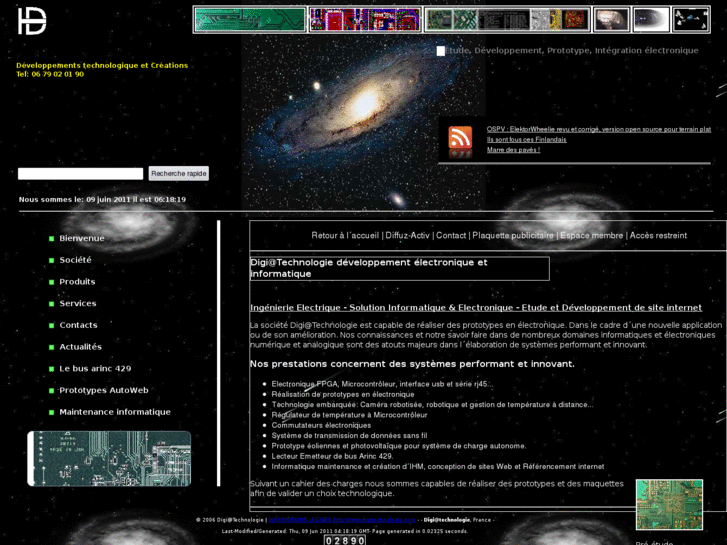Click the Ingénierie Electrique underlined heading link
This screenshot has height=545, width=727.
click(x=476, y=308)
